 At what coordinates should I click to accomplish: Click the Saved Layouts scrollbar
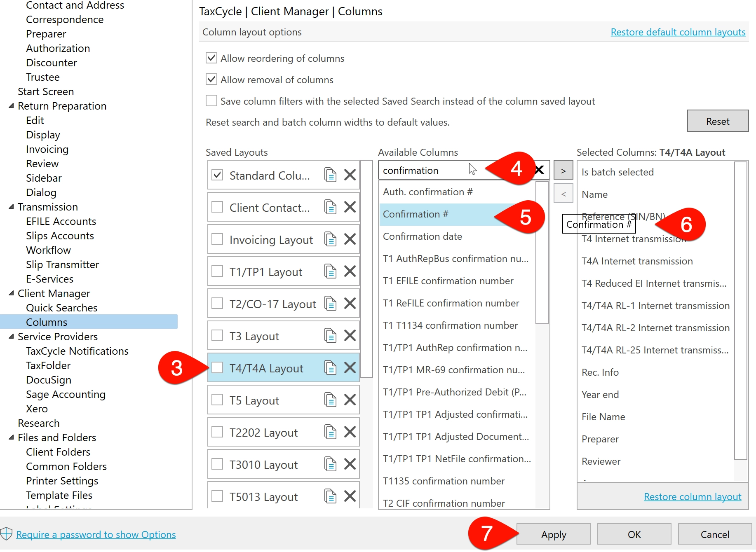(x=366, y=269)
